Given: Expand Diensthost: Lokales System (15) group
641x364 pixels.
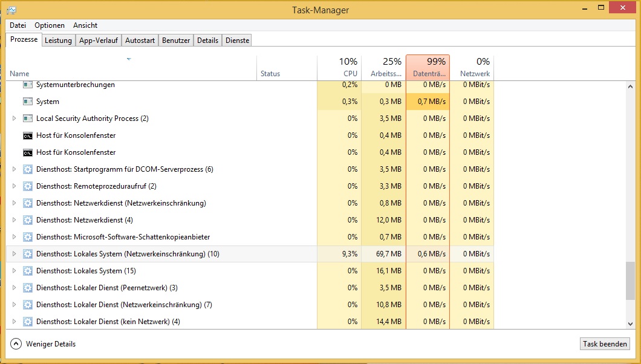Looking at the screenshot, I should [x=15, y=271].
